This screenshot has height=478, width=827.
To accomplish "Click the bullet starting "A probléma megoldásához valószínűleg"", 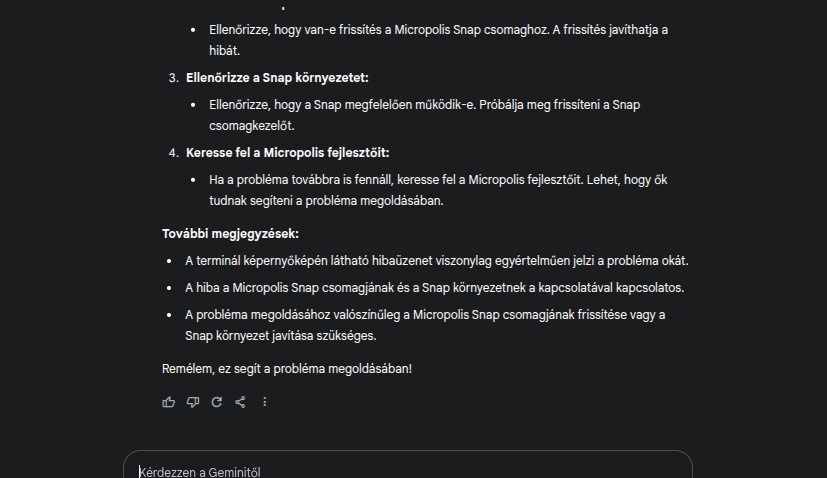I will [425, 315].
